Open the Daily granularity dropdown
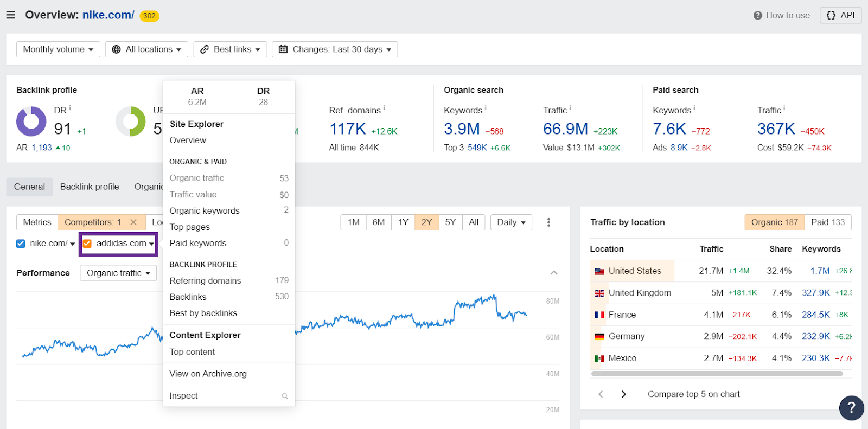 511,222
